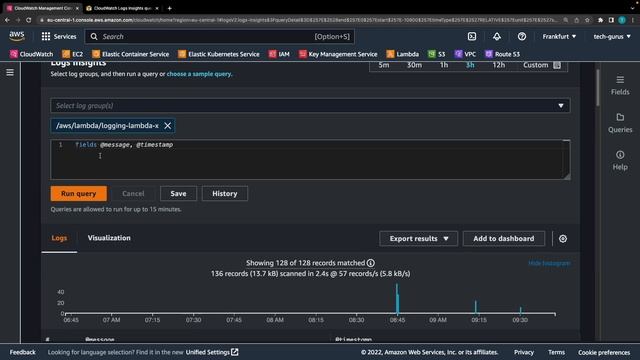The width and height of the screenshot is (640, 360).
Task: Open the Terms link
Action: pyautogui.click(x=556, y=352)
